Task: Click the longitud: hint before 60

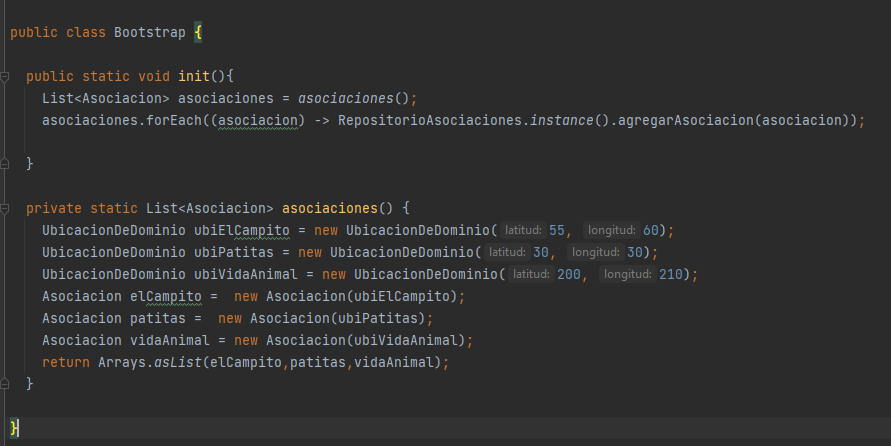Action: (x=611, y=230)
